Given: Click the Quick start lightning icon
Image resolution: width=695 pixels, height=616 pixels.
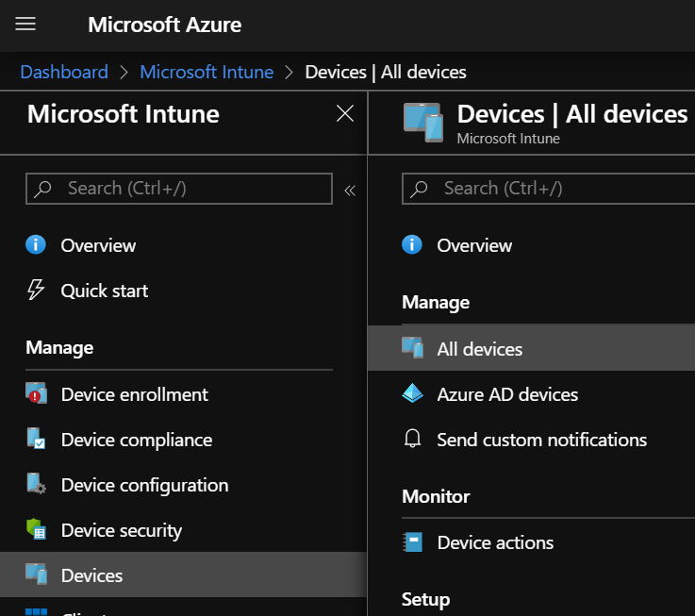Looking at the screenshot, I should pos(36,291).
